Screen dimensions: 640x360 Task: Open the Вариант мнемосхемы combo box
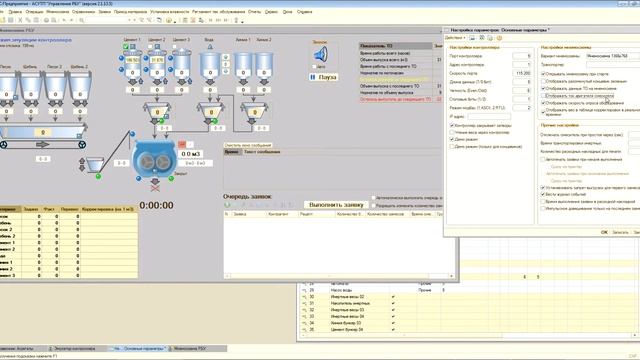pyautogui.click(x=613, y=56)
